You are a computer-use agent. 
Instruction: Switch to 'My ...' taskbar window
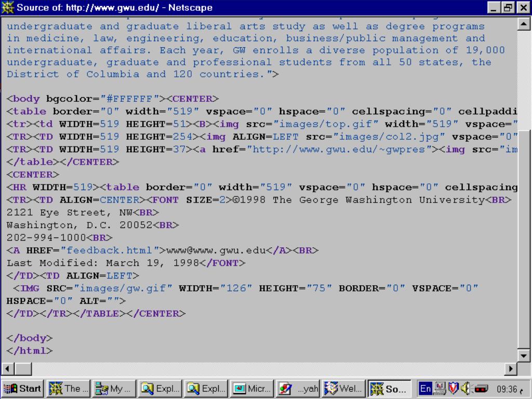[114, 389]
